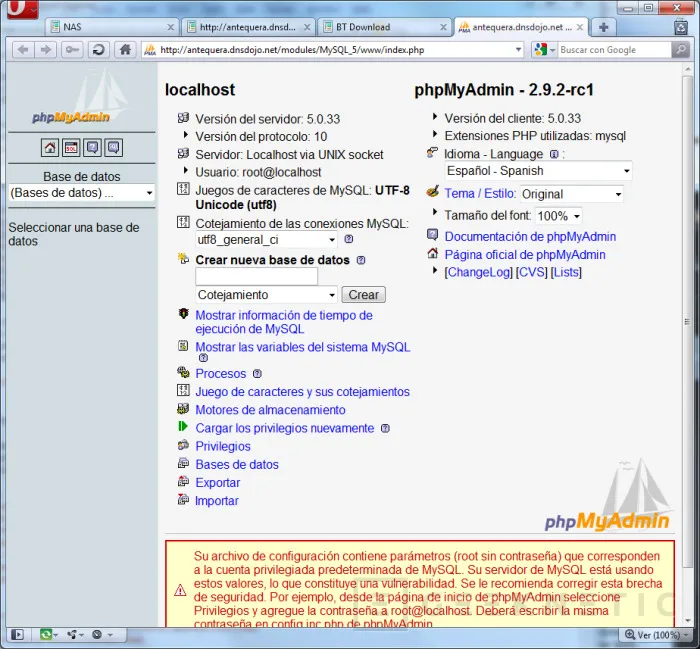Click the Crear button
The image size is (700, 649).
[363, 295]
